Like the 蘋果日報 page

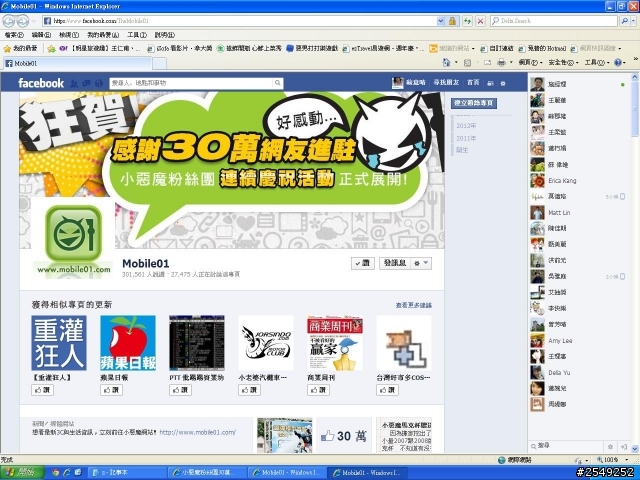click(111, 390)
